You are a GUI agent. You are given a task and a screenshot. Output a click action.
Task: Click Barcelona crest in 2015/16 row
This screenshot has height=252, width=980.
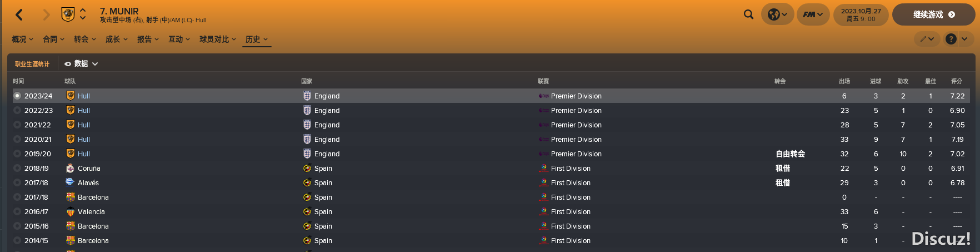point(71,226)
